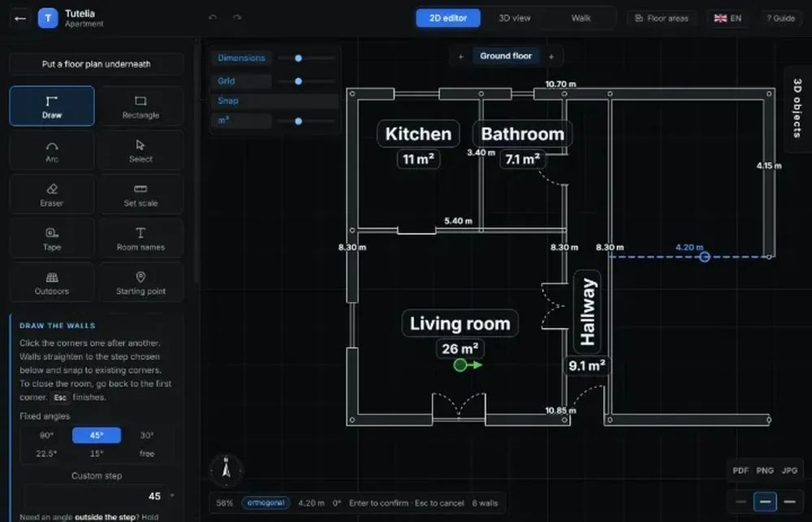Open the Set scale tool
This screenshot has height=522, width=812.
point(140,195)
